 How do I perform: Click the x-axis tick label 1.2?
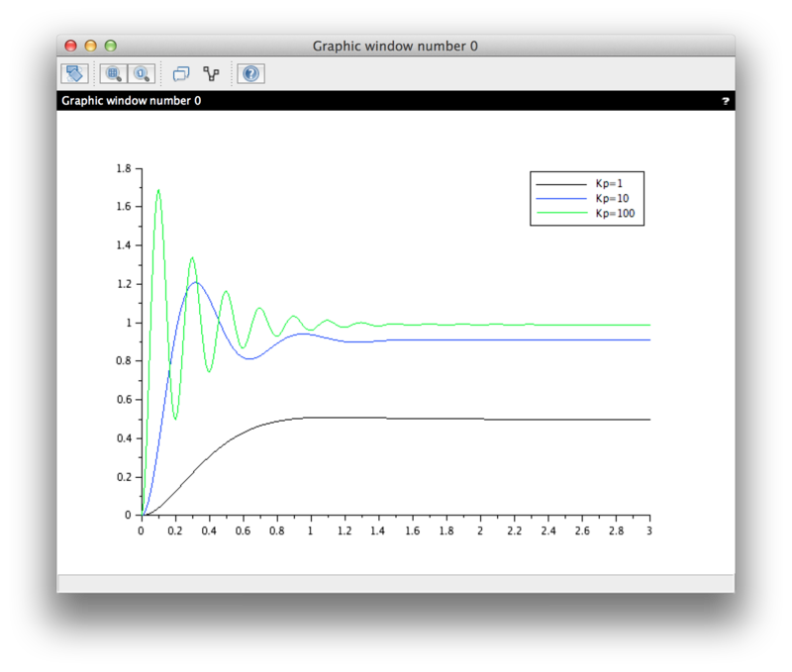345,531
